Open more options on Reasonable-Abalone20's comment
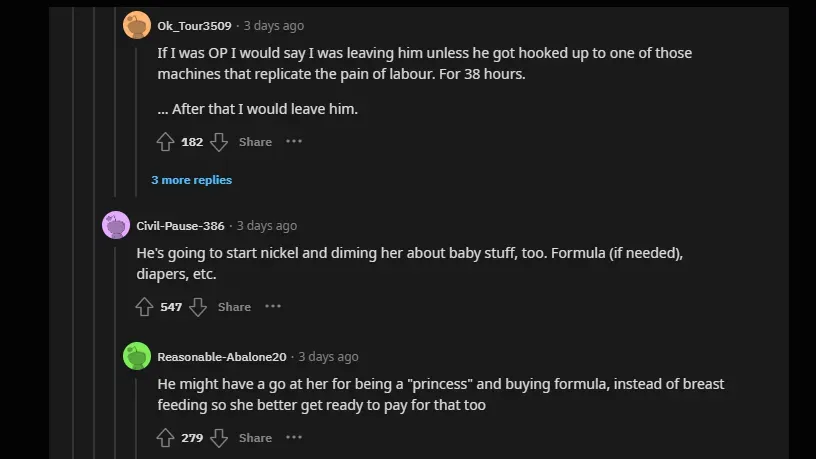The height and width of the screenshot is (459, 816). click(x=294, y=438)
